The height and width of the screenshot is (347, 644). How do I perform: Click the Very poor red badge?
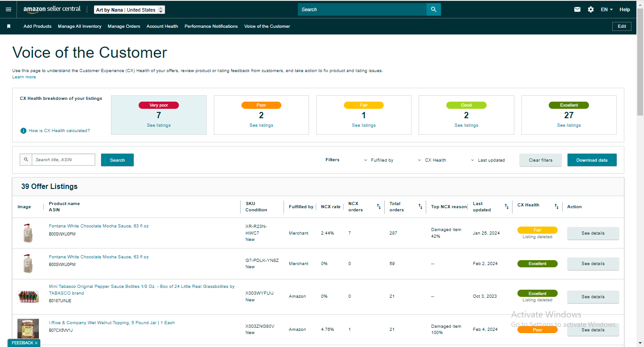tap(159, 105)
